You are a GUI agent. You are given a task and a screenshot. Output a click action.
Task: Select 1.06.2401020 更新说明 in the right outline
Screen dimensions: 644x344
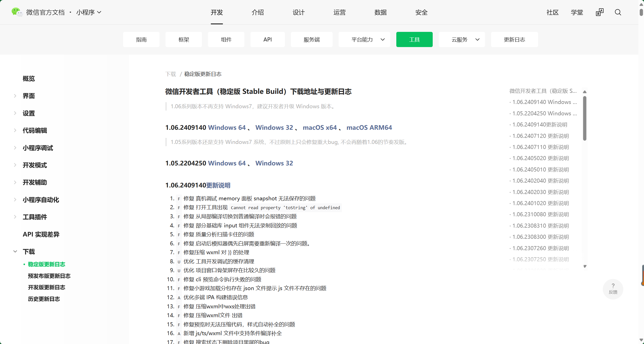point(540,203)
